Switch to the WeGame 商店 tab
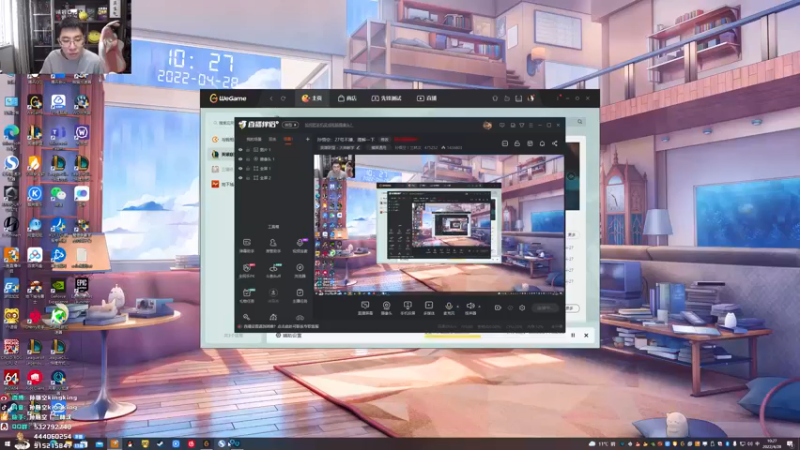 tap(347, 98)
